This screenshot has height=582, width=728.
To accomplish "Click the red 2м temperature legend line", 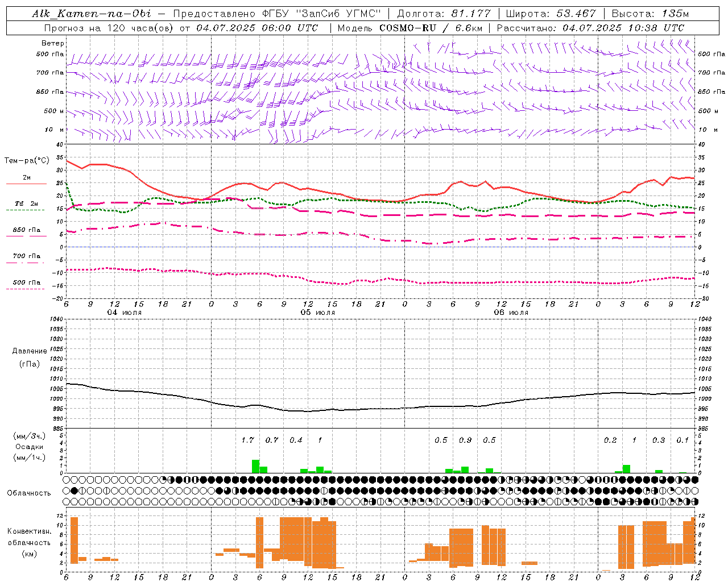I will pyautogui.click(x=26, y=184).
